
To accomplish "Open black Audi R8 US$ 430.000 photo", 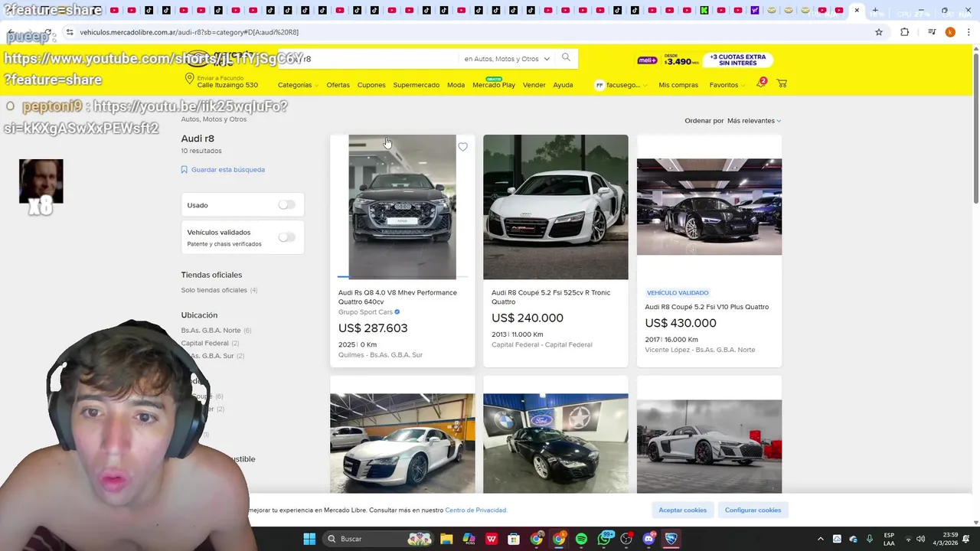I will click(709, 207).
